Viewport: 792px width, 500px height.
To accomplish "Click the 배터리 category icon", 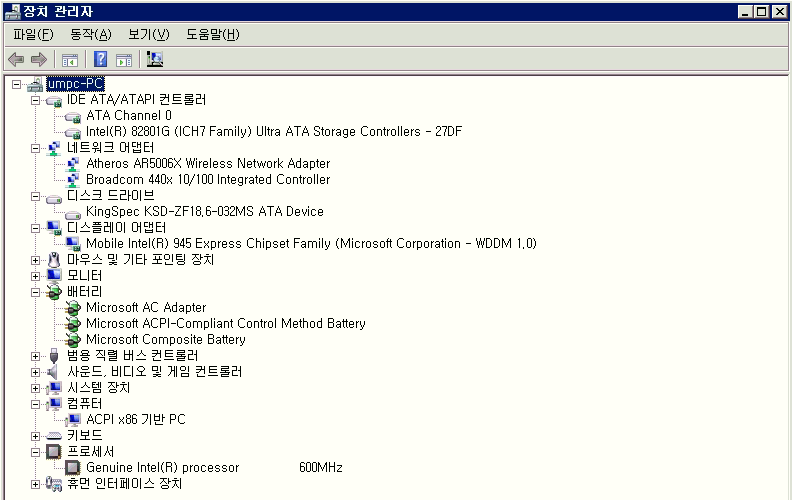I will [54, 292].
